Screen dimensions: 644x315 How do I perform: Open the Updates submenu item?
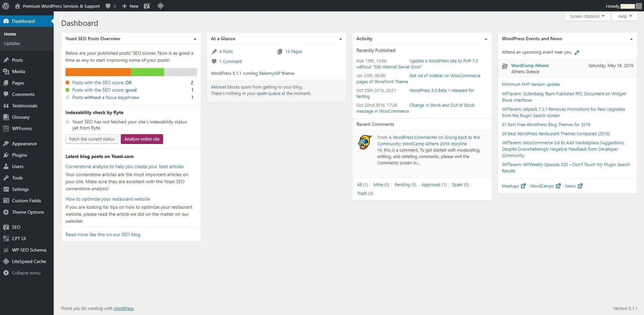point(12,43)
